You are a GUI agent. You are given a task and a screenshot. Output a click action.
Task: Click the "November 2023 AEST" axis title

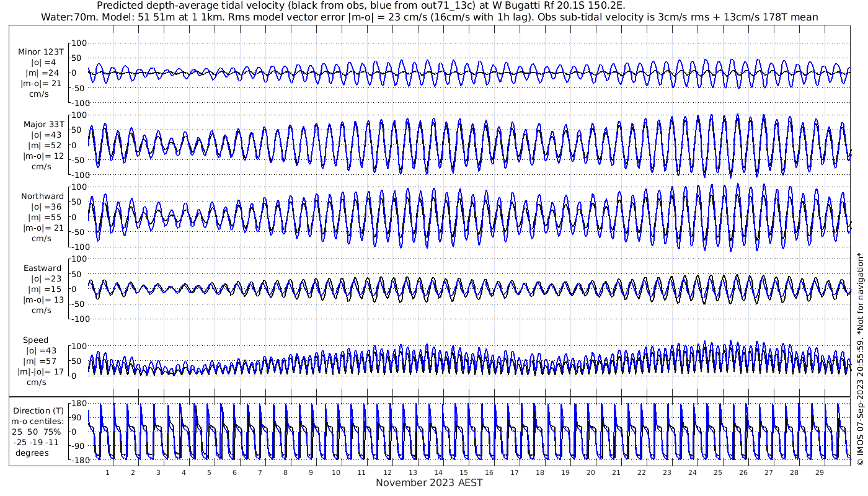[429, 483]
